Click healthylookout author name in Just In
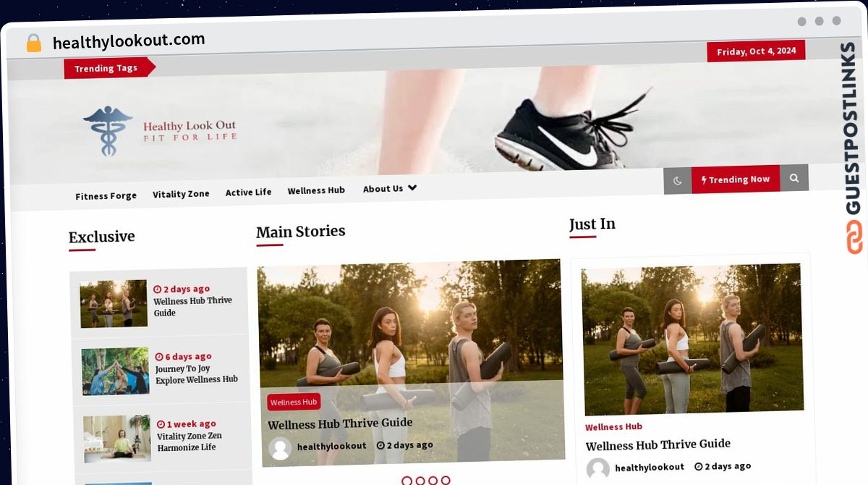The height and width of the screenshot is (485, 868). pyautogui.click(x=650, y=467)
